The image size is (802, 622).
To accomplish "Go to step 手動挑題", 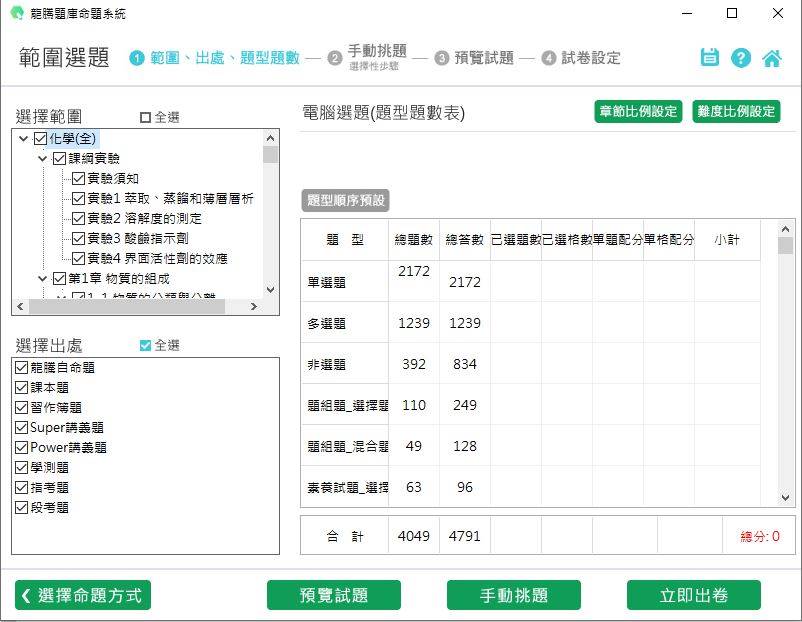I will pyautogui.click(x=377, y=51).
